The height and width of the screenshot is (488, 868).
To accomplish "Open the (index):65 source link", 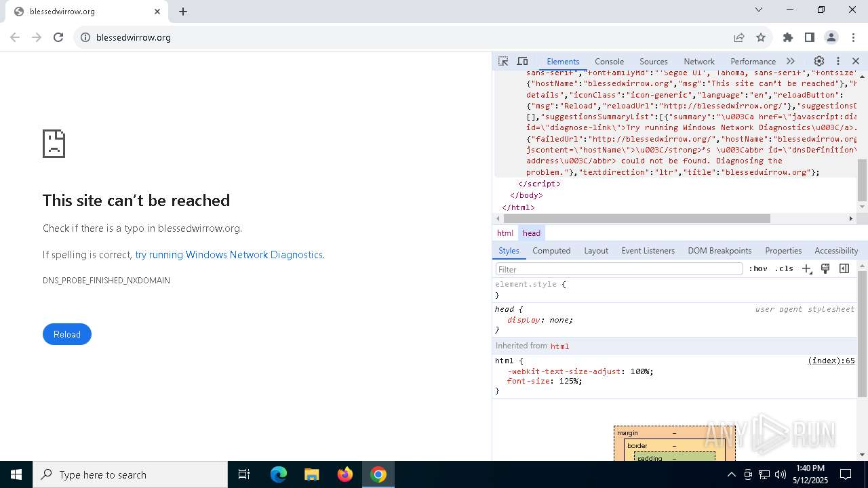I will pos(831,361).
